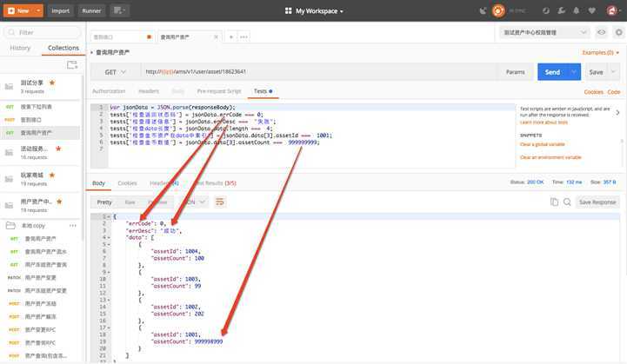Click the Cookies link under Save
This screenshot has height=364, width=627.
tap(593, 92)
